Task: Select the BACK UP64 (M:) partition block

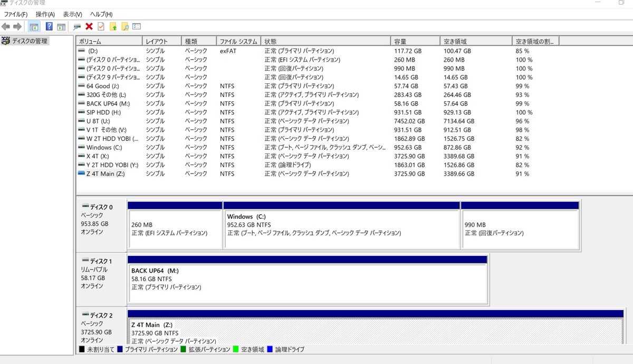Action: click(307, 283)
